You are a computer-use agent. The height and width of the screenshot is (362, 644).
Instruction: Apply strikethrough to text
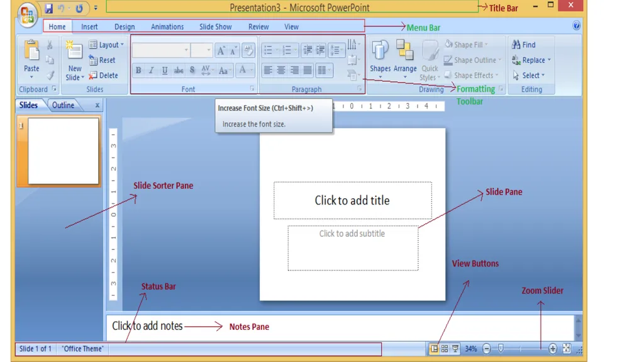tap(179, 71)
